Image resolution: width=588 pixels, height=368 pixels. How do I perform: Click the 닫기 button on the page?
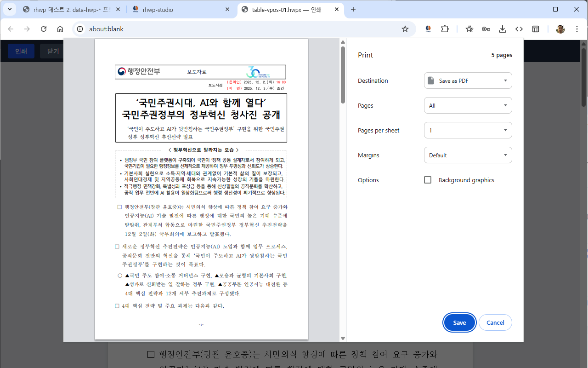tap(53, 51)
